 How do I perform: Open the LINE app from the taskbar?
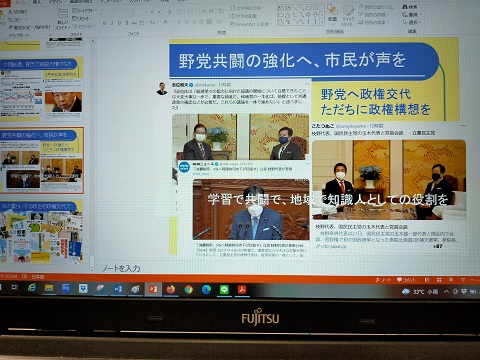click(224, 289)
